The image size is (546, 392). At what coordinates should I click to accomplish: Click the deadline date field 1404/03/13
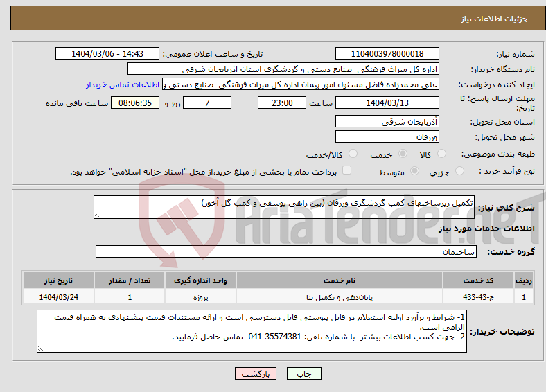pos(387,103)
